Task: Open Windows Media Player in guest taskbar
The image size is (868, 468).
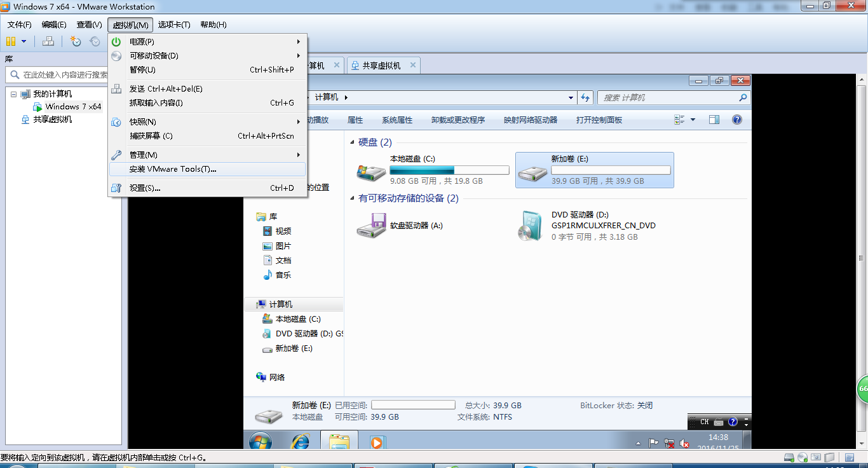Action: [377, 442]
